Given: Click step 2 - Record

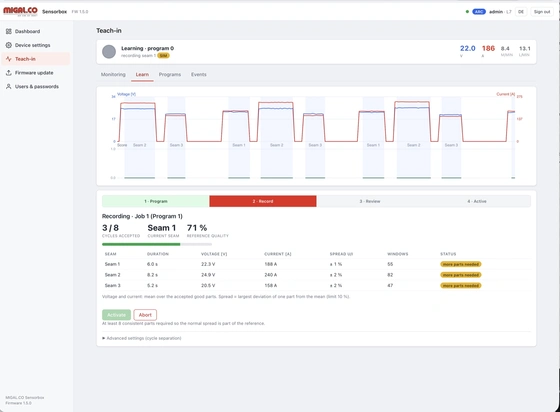Looking at the screenshot, I should (x=263, y=201).
